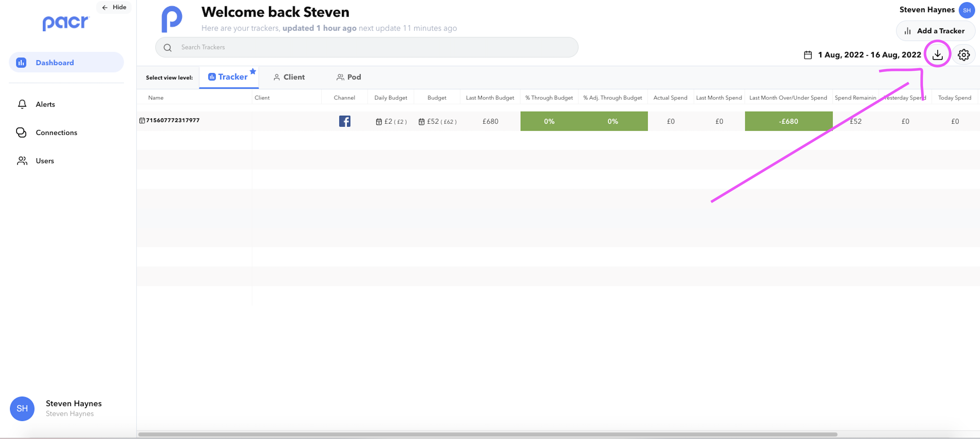Click the calendar date range icon
Viewport: 980px width, 439px height.
[x=808, y=55]
